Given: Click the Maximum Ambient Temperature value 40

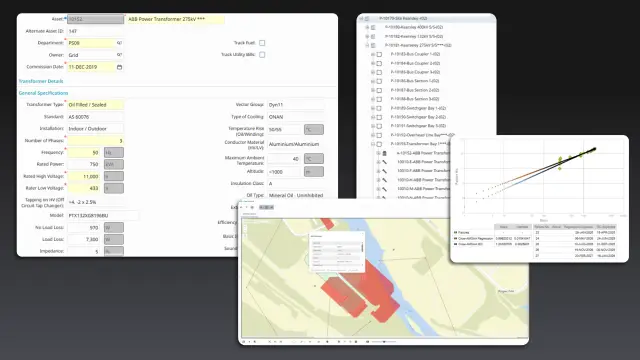Looking at the screenshot, I should tap(284, 159).
